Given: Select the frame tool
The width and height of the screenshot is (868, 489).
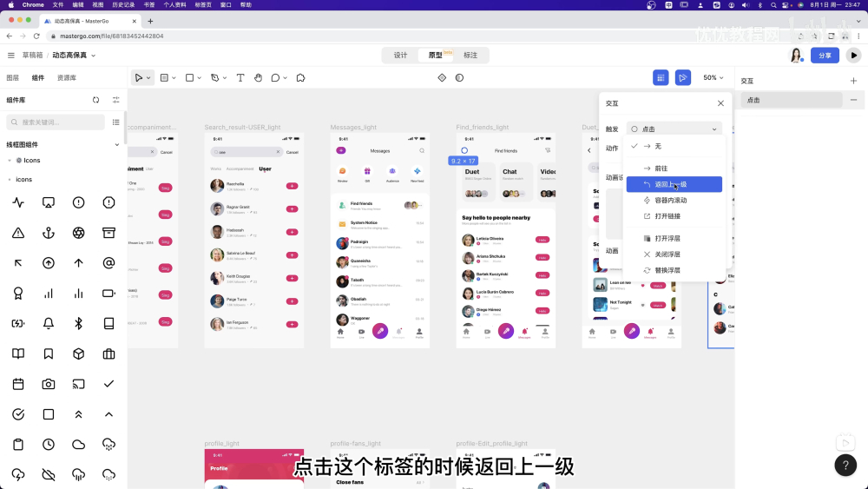Looking at the screenshot, I should pos(164,78).
